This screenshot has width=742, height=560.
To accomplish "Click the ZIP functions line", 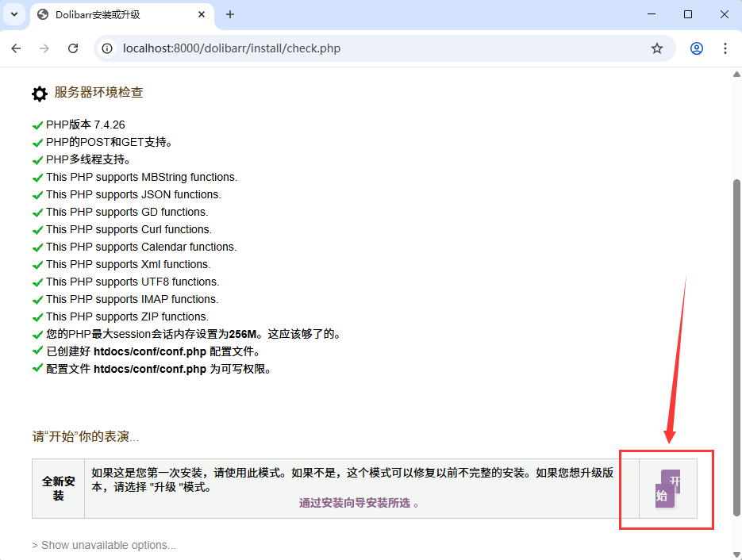I will tap(127, 317).
